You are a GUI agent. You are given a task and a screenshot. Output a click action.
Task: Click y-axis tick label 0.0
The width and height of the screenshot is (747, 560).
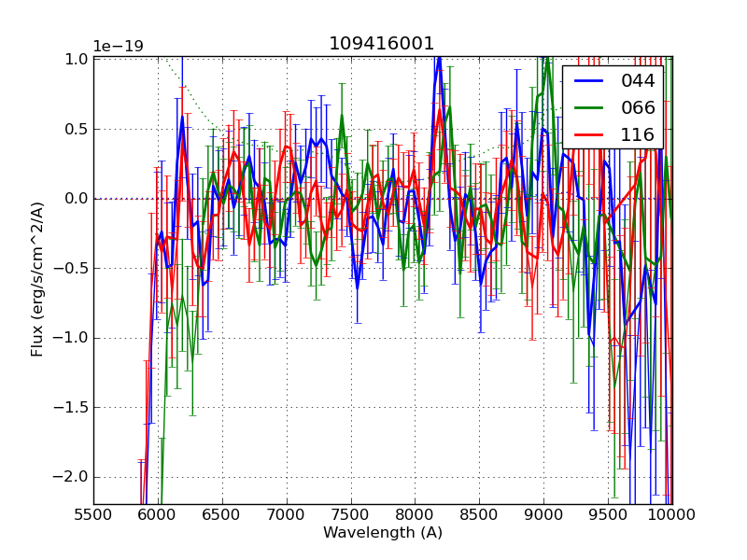pos(77,198)
